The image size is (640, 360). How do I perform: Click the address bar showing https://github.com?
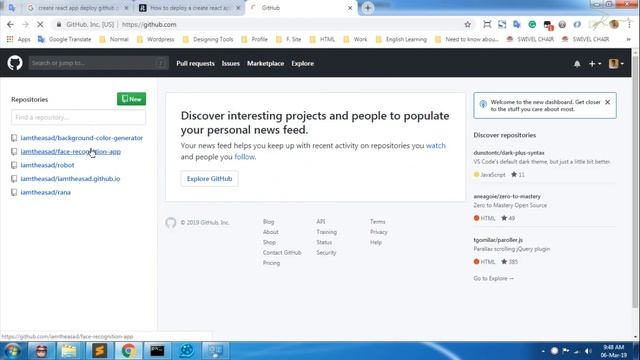[261, 24]
